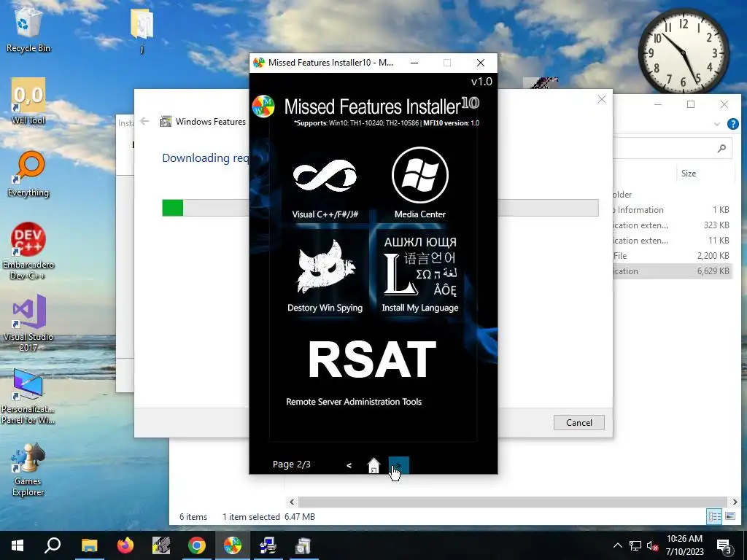Go back in the Windows Features dialog

(x=145, y=122)
